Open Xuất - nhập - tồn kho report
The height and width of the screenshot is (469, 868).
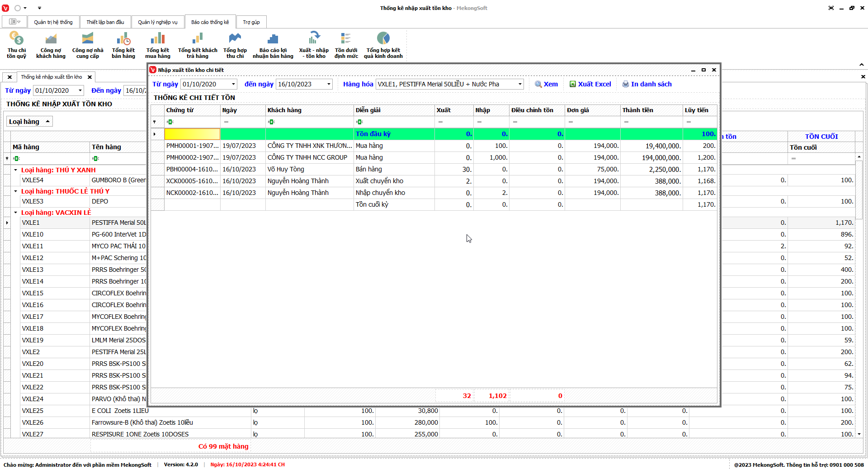314,44
